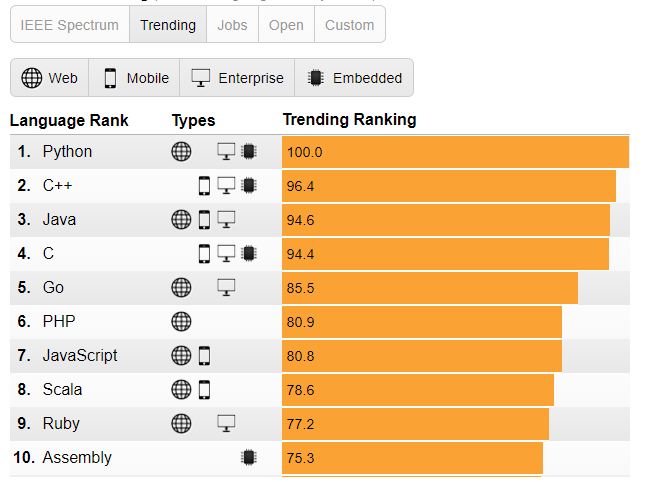Open the Custom ranking tab

point(350,25)
